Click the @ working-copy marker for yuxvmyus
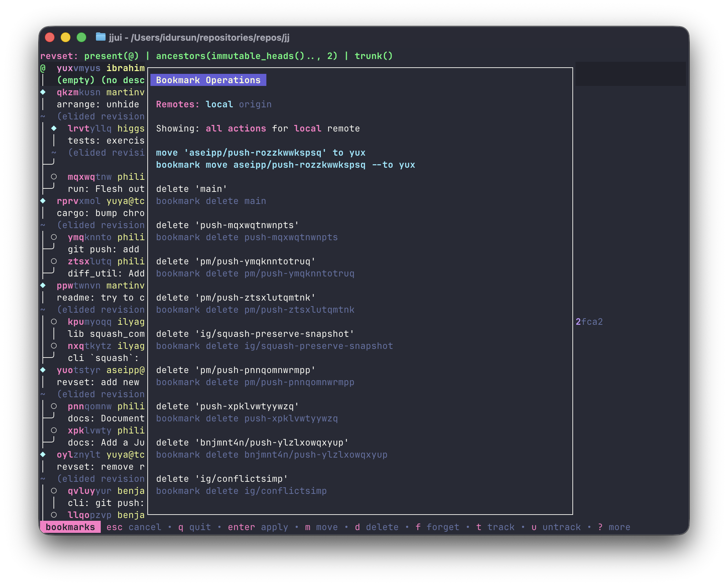The width and height of the screenshot is (728, 586). pyautogui.click(x=43, y=68)
